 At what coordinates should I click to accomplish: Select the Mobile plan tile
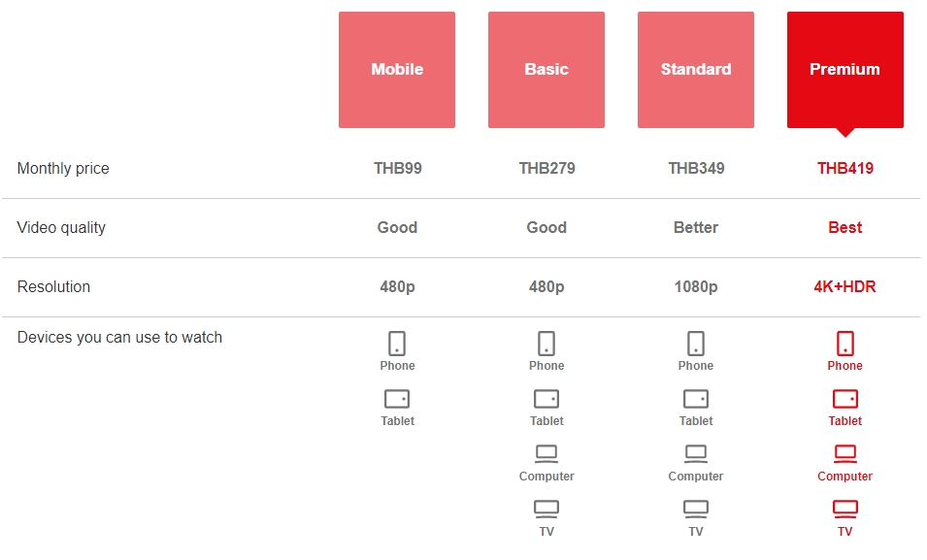pos(397,70)
